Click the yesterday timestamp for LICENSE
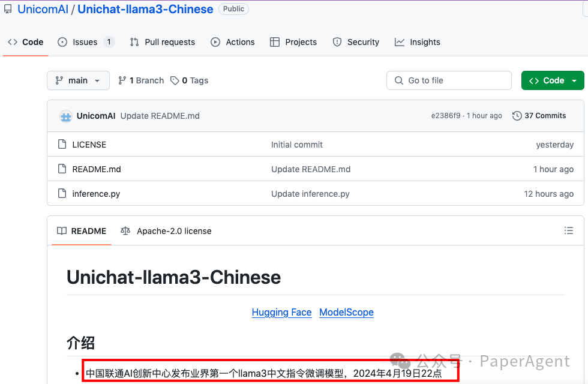Image resolution: width=588 pixels, height=384 pixels. [x=555, y=145]
